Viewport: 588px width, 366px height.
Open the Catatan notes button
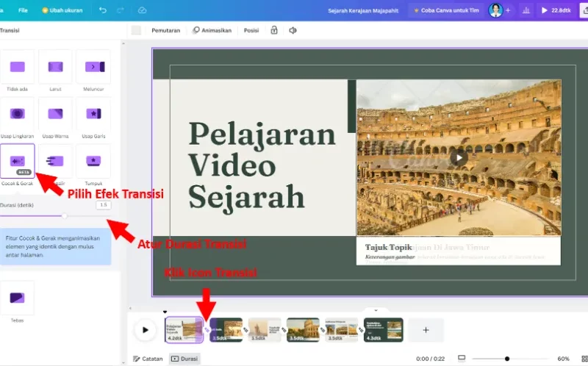tap(148, 359)
